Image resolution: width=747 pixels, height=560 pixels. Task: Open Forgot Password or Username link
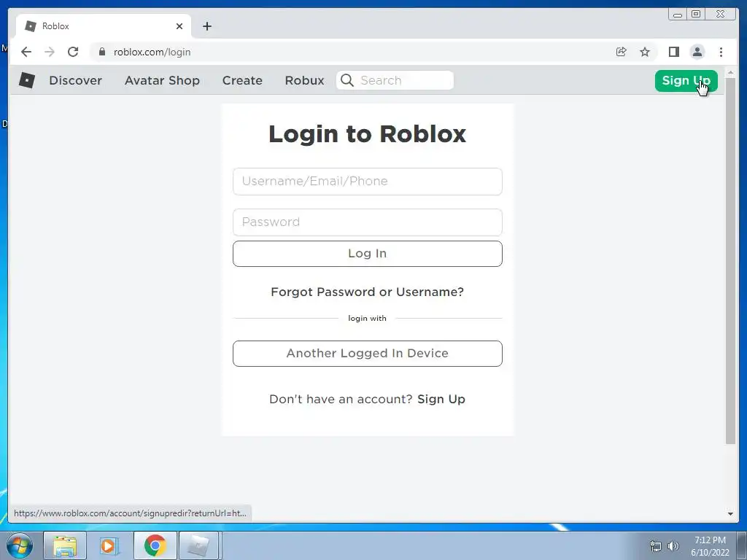click(368, 292)
